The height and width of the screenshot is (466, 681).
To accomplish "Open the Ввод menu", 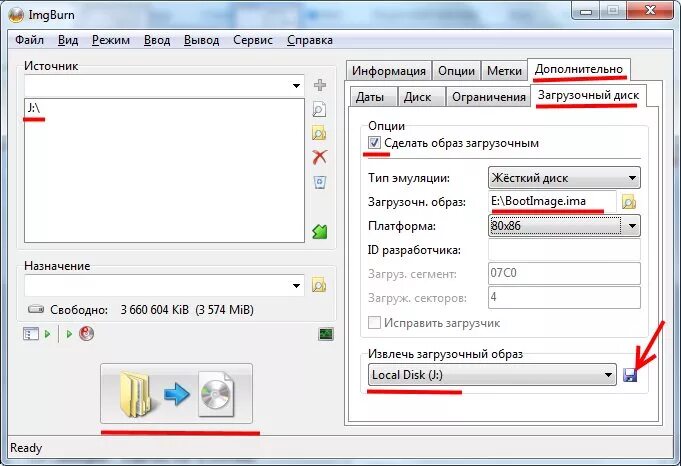I will coord(157,40).
